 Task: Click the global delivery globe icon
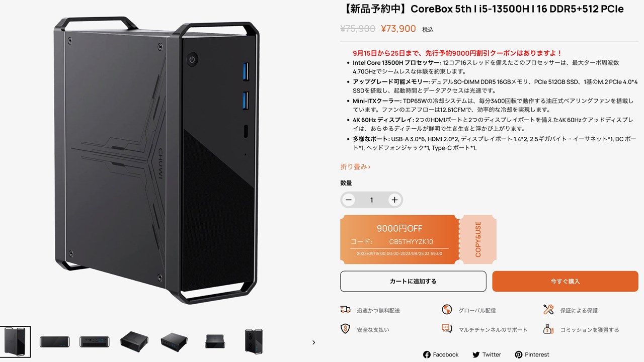pos(447,310)
